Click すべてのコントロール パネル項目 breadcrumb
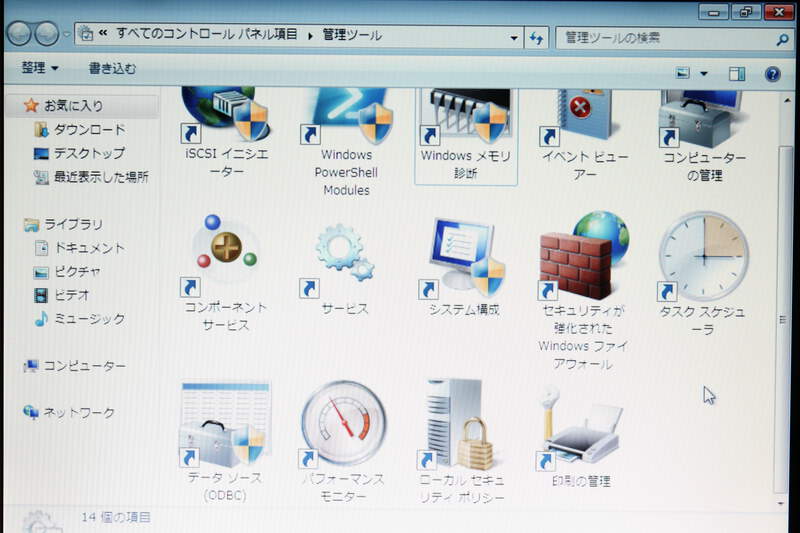This screenshot has width=800, height=533. [x=207, y=34]
